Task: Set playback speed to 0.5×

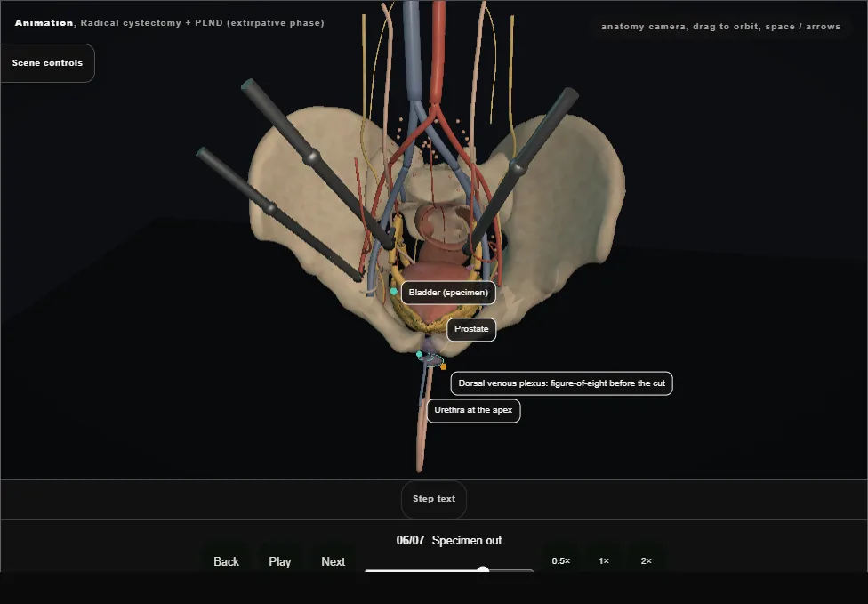Action: point(561,560)
